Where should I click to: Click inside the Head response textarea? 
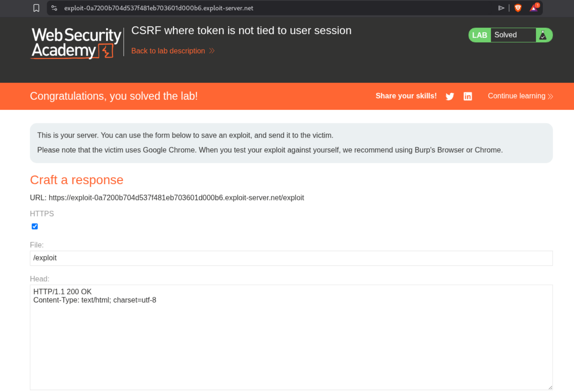pos(291,337)
